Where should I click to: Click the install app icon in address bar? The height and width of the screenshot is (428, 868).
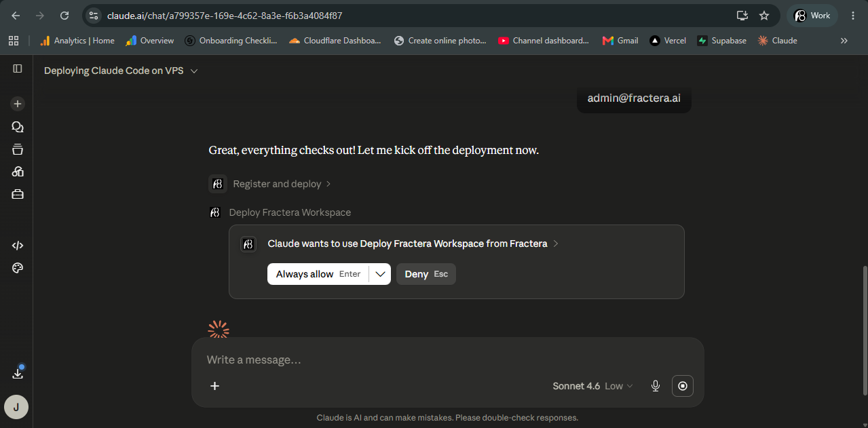[742, 16]
